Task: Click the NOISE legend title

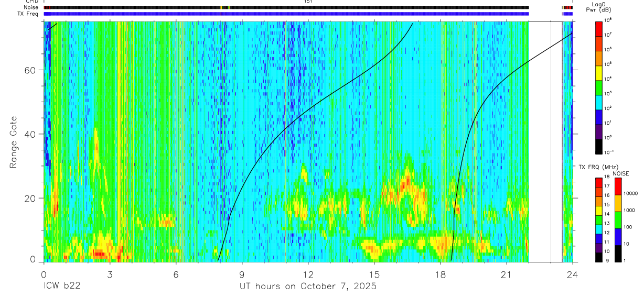Action: coord(620,173)
